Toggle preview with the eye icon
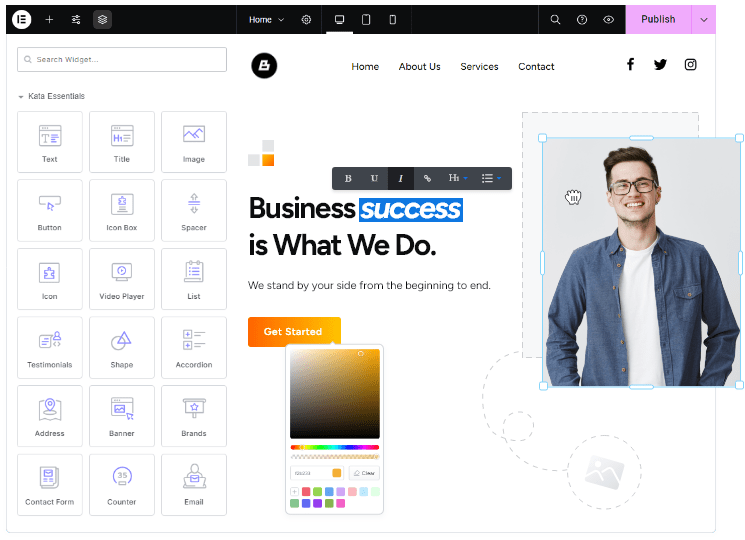 click(608, 19)
